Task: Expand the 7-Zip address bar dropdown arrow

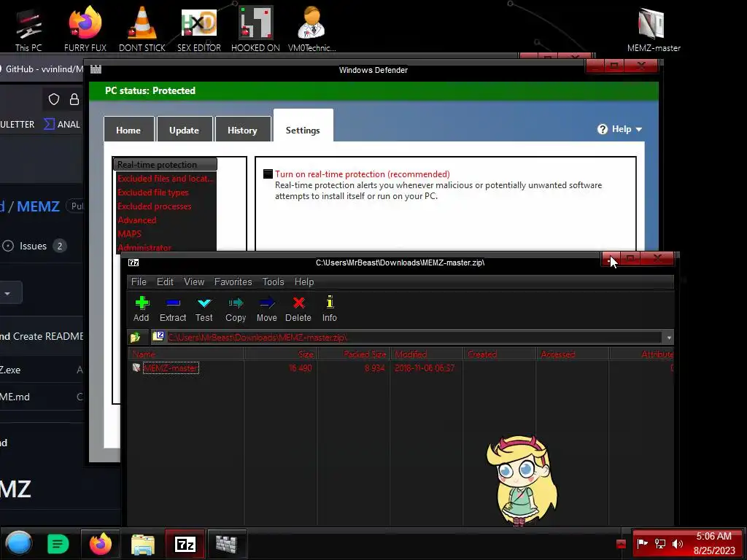Action: [x=669, y=338]
